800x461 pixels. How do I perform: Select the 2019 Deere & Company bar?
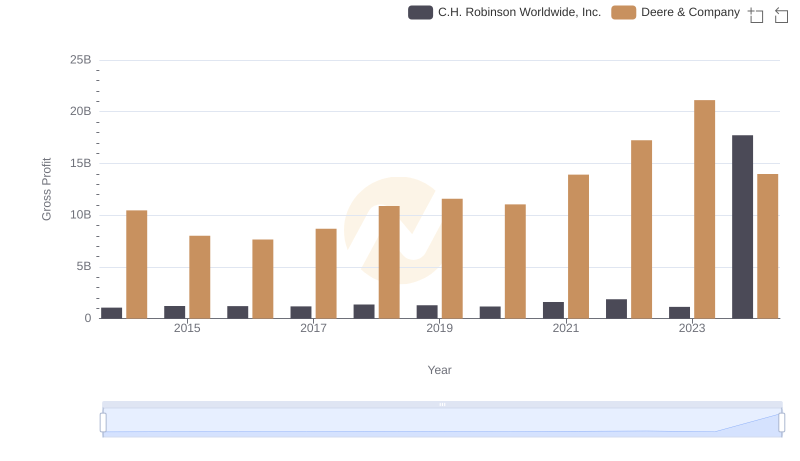[452, 259]
